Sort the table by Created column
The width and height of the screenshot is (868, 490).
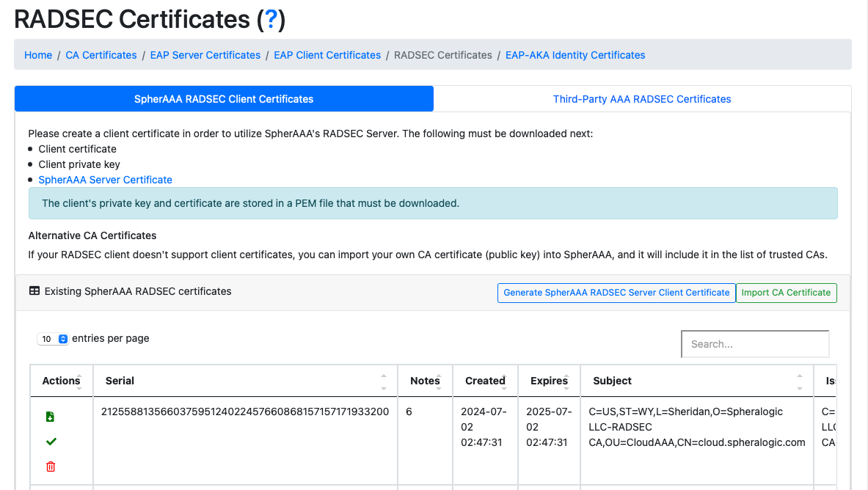[486, 381]
